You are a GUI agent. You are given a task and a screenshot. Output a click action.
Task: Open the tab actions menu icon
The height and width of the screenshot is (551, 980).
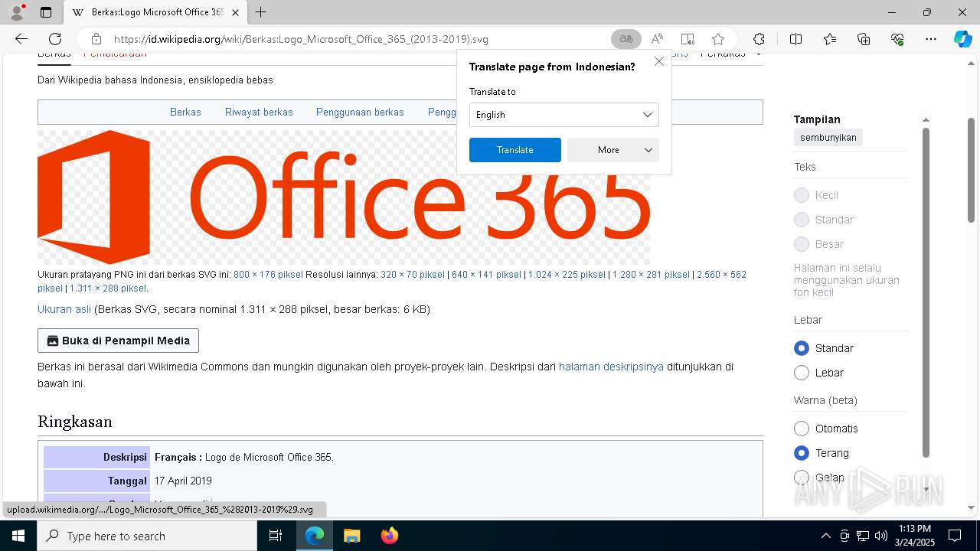[46, 12]
